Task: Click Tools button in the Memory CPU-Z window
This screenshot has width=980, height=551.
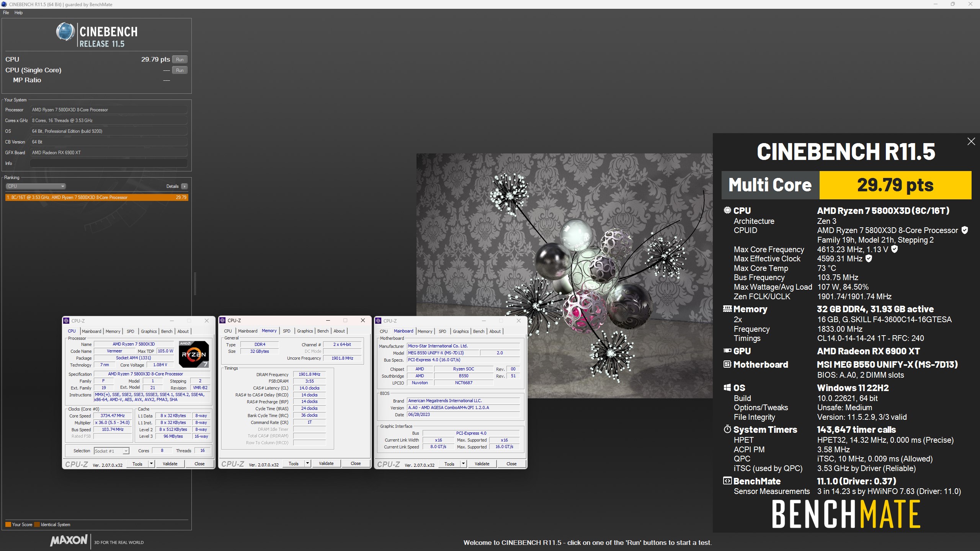Action: [x=294, y=463]
